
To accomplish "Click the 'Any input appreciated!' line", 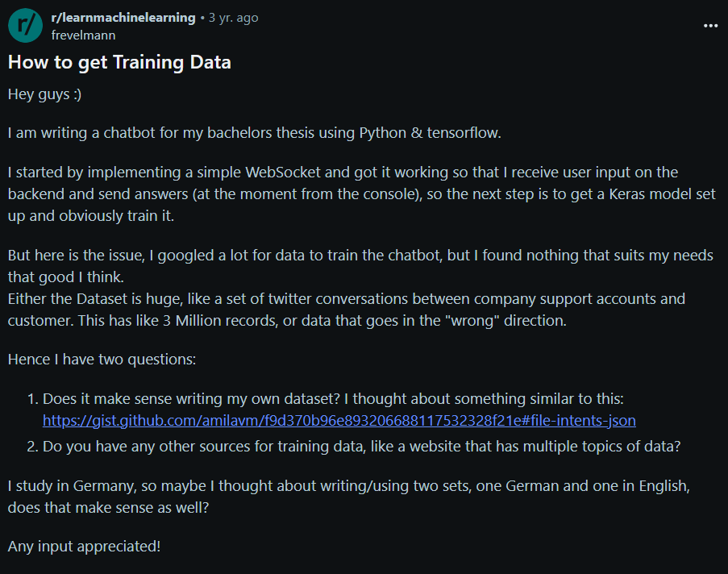I will click(84, 547).
